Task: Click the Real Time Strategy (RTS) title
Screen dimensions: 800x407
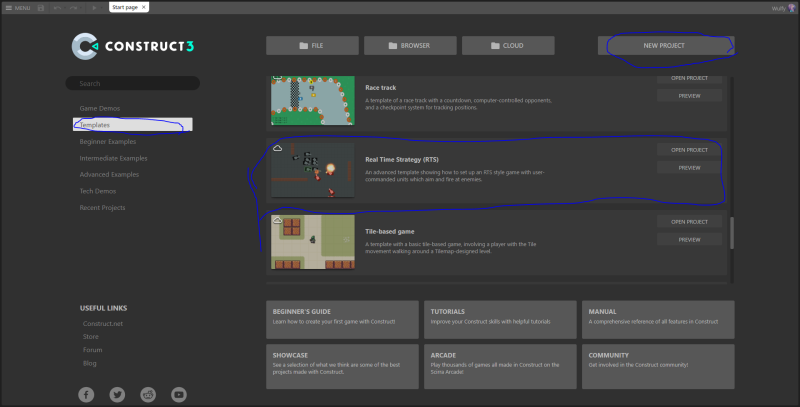Action: click(x=402, y=160)
